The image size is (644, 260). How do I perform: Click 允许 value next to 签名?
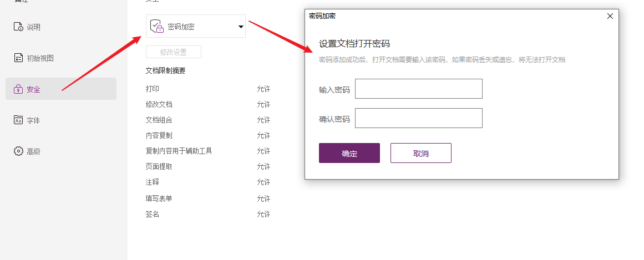click(263, 214)
